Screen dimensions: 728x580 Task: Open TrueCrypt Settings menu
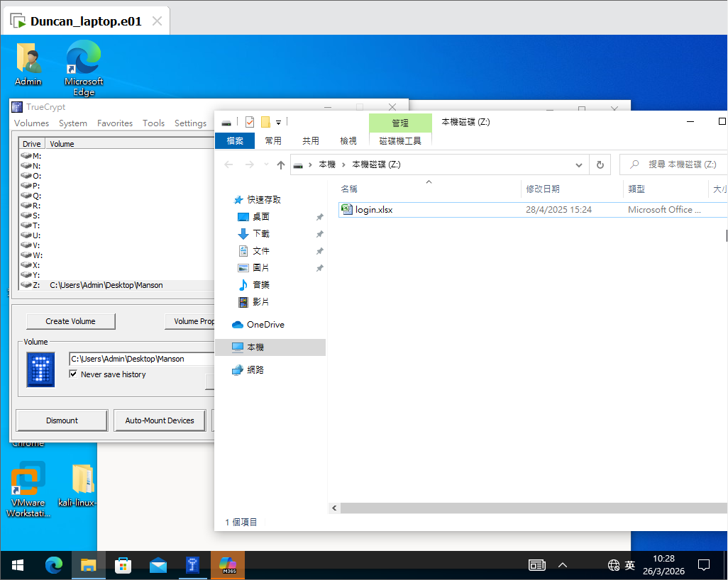tap(190, 123)
